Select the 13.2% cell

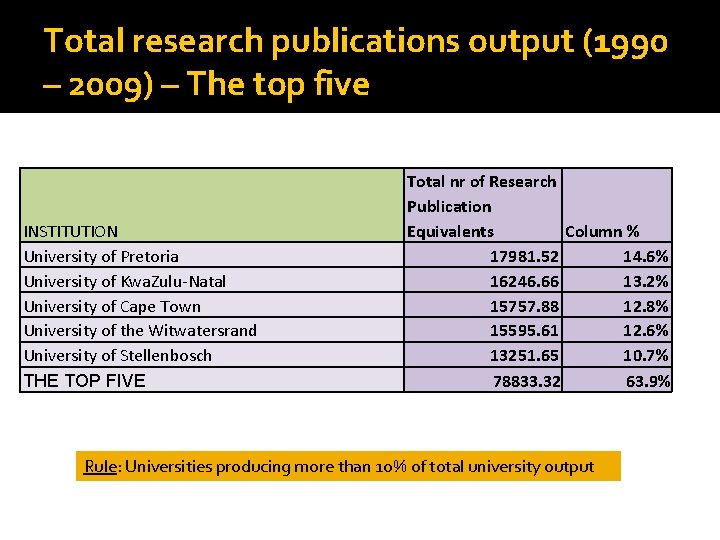click(x=617, y=280)
